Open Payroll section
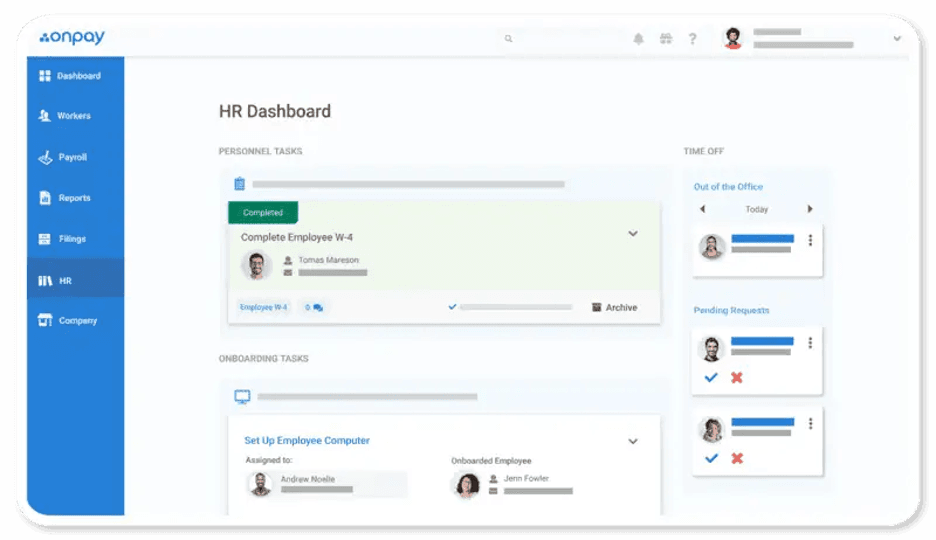 click(75, 158)
